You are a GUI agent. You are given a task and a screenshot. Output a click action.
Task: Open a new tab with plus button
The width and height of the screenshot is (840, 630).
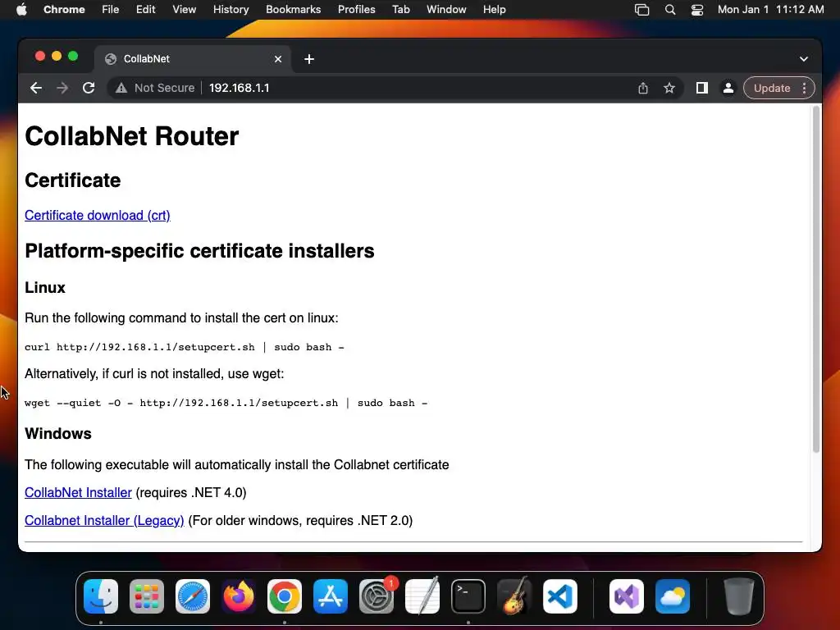coord(309,59)
